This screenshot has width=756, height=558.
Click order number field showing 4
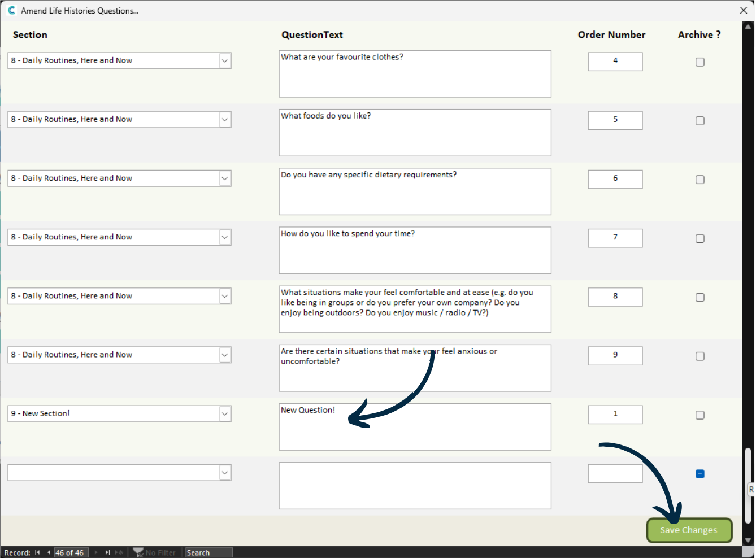(x=615, y=62)
